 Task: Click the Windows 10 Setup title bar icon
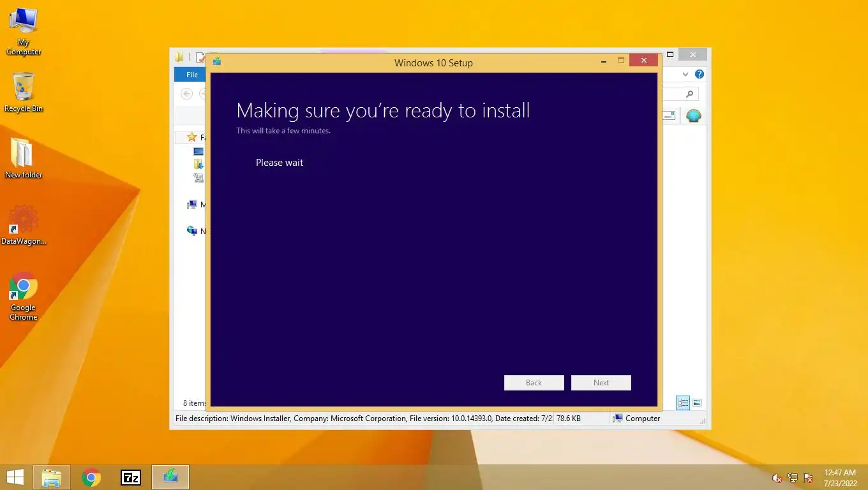tap(217, 62)
